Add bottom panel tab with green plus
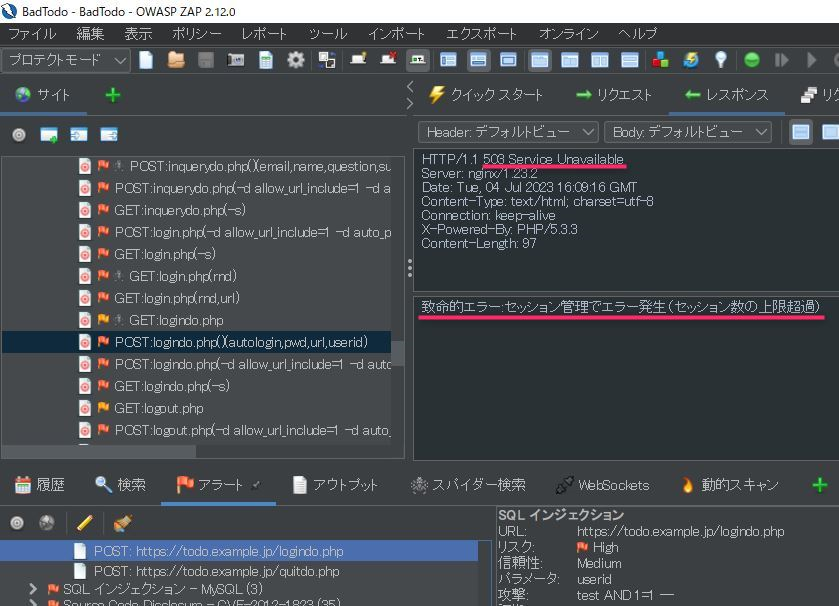 tap(820, 485)
